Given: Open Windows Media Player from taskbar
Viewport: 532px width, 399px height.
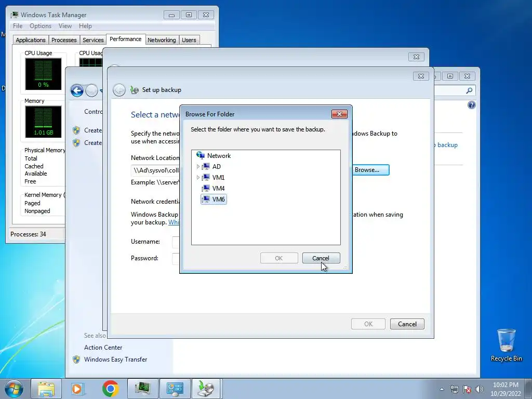Looking at the screenshot, I should tap(77, 389).
